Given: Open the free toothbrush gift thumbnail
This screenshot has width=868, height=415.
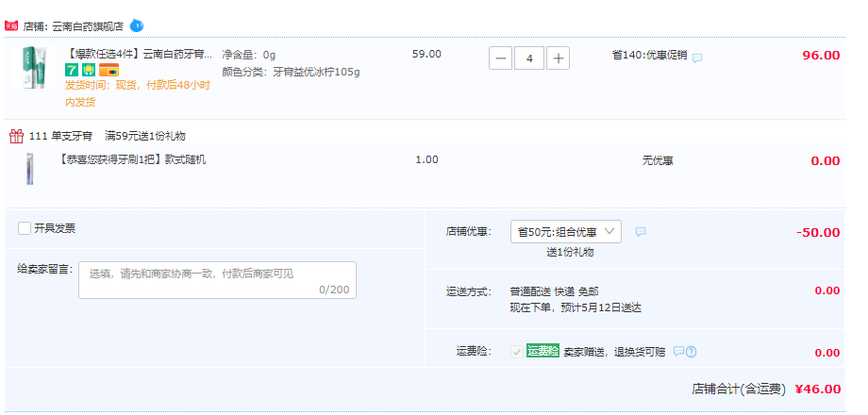Looking at the screenshot, I should (x=30, y=168).
